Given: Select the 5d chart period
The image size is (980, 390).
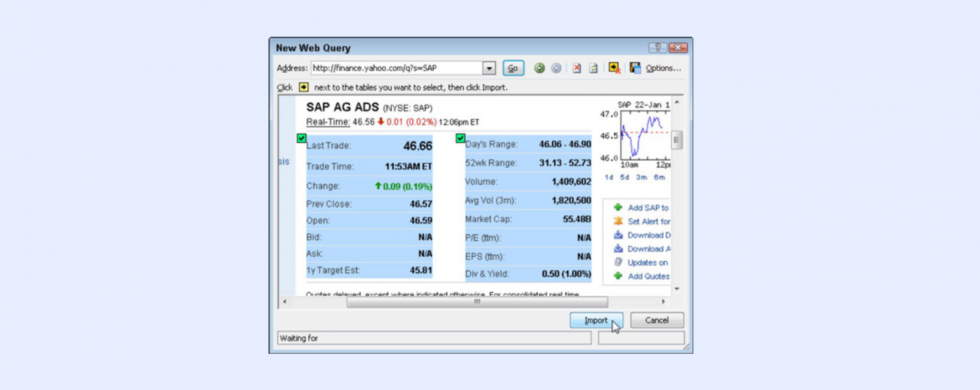Looking at the screenshot, I should click(x=625, y=177).
